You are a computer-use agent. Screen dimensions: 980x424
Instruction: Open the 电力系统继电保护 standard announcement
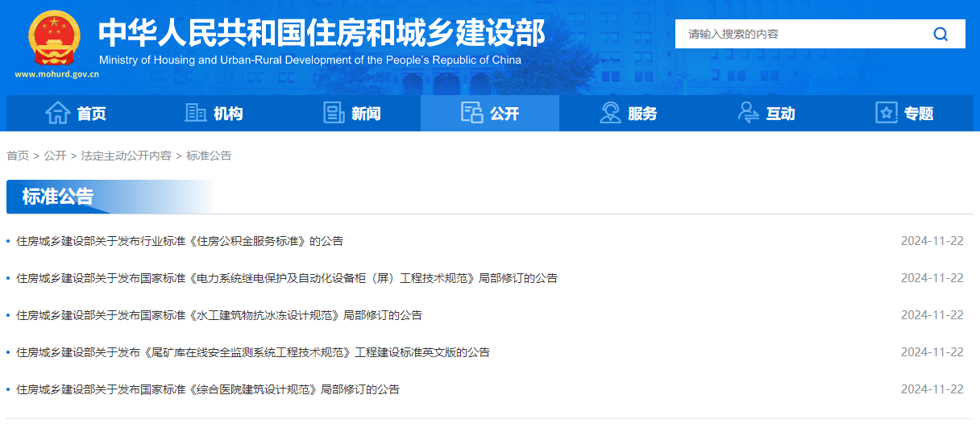tap(287, 278)
